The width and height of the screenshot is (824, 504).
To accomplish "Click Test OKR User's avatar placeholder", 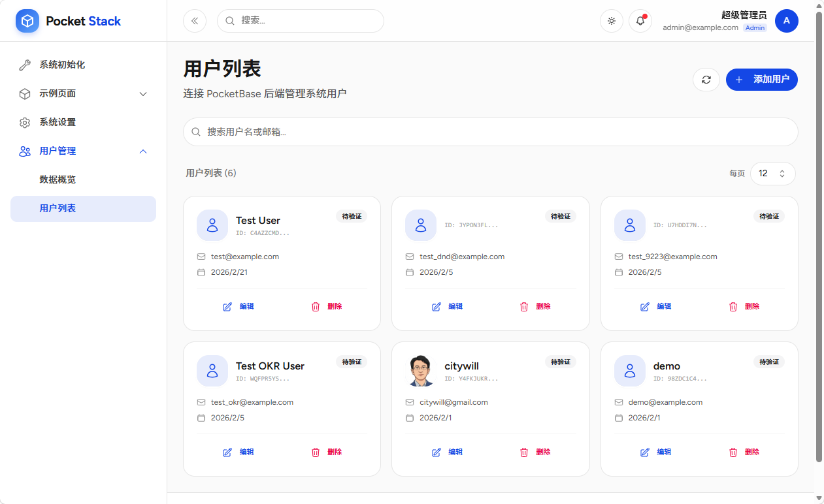I will click(212, 371).
